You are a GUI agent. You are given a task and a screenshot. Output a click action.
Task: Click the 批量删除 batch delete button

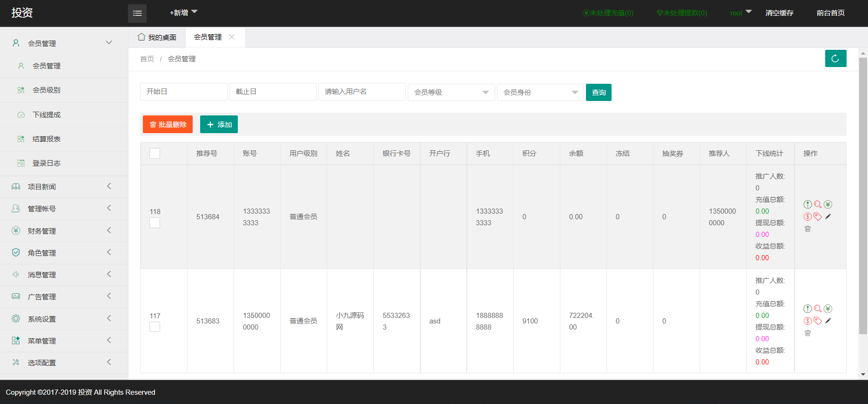(168, 124)
